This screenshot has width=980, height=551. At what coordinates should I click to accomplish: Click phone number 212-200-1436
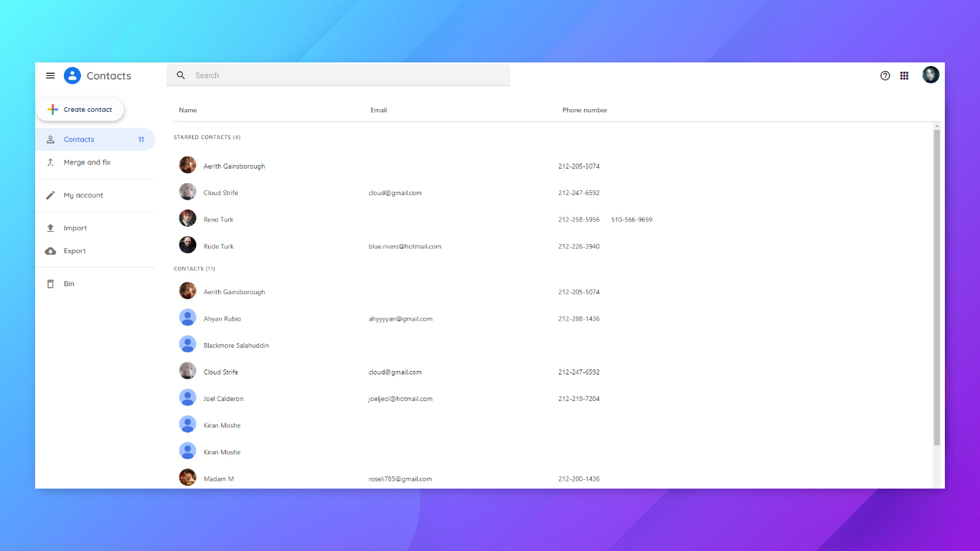pos(579,479)
